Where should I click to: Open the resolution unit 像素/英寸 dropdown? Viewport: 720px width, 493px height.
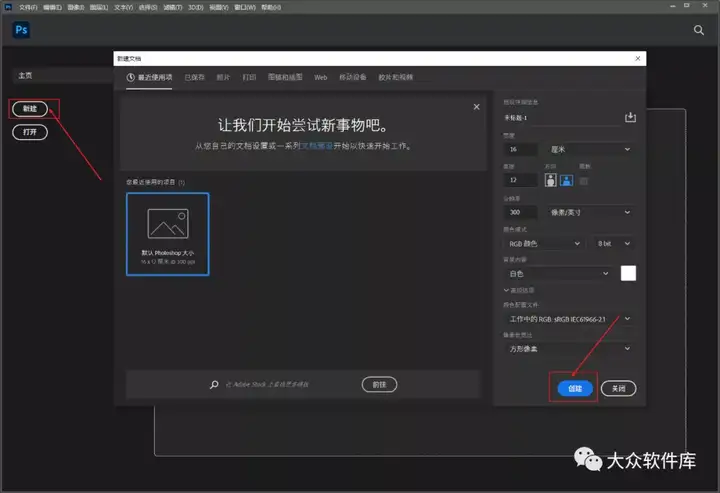click(590, 212)
